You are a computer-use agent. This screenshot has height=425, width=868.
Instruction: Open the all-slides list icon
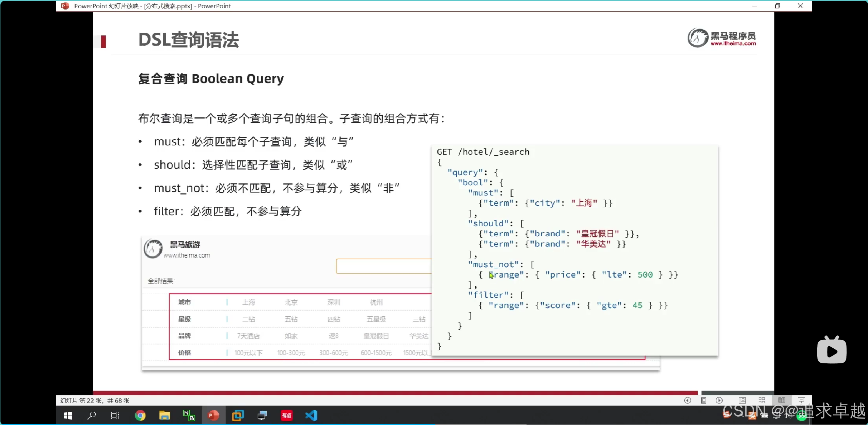(703, 400)
